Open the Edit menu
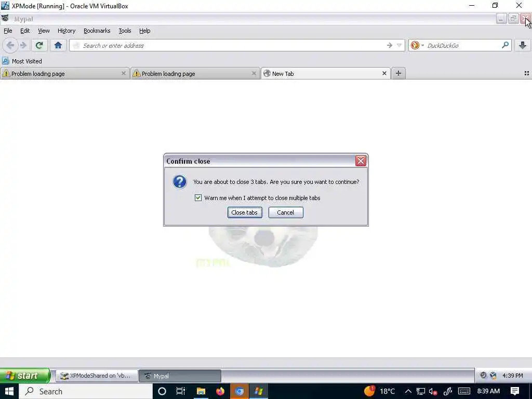 click(25, 31)
